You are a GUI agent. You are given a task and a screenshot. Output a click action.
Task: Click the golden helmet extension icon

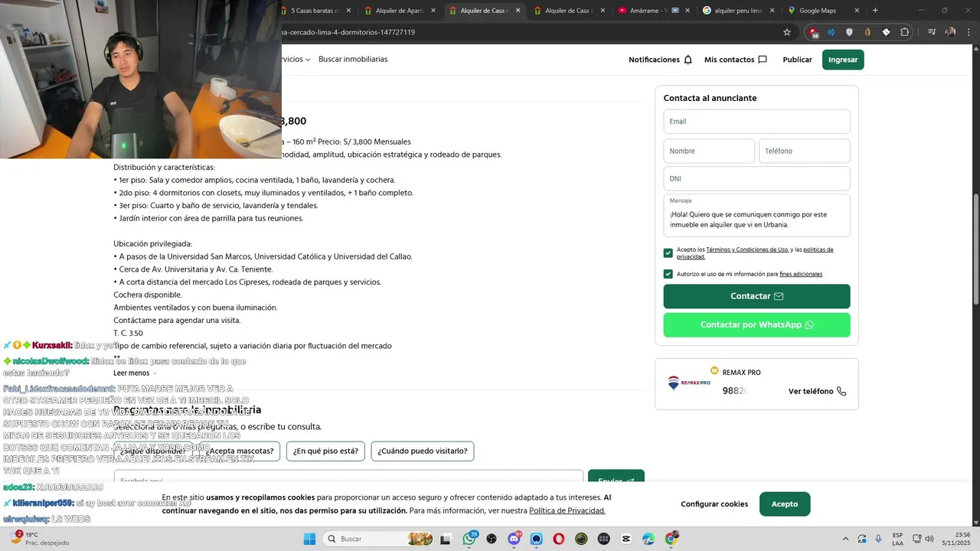tap(867, 32)
